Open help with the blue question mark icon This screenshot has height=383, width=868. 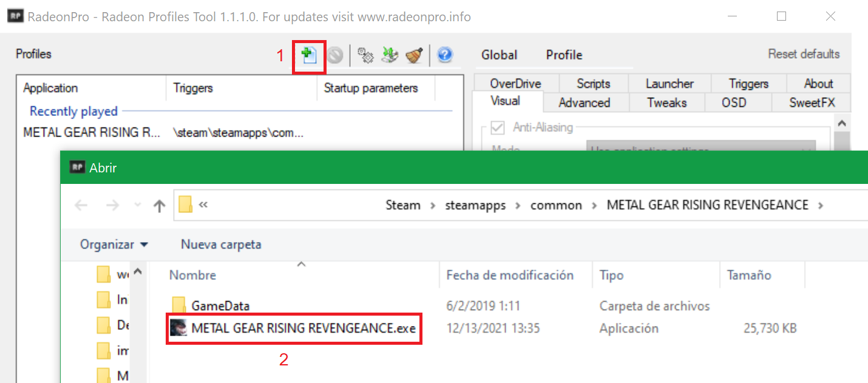tap(445, 56)
